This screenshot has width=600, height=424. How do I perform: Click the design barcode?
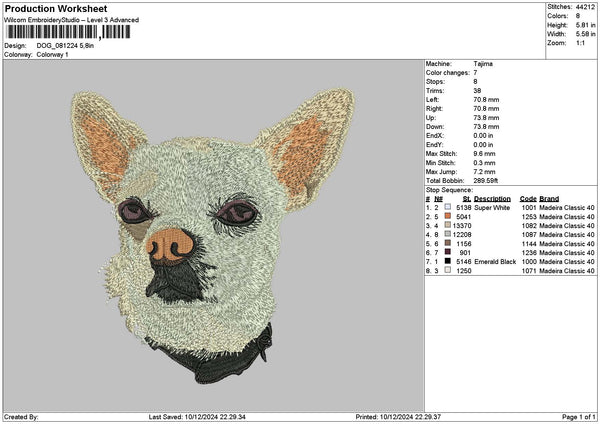68,32
